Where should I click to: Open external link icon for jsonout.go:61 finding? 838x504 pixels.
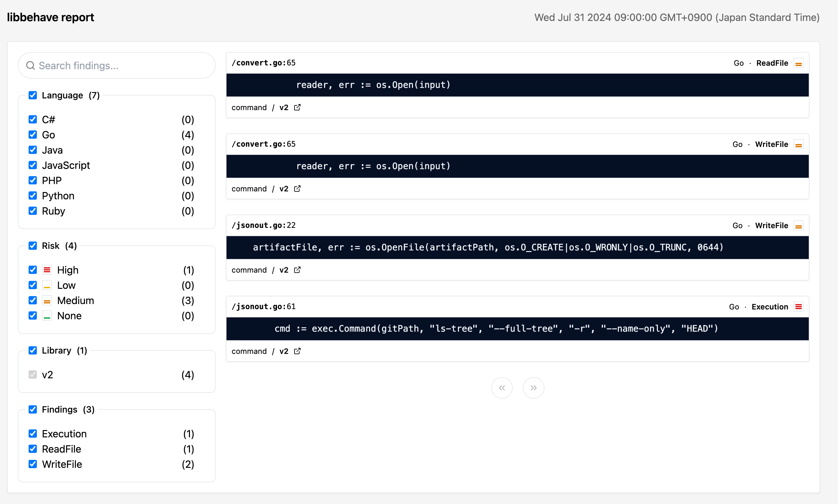[297, 351]
